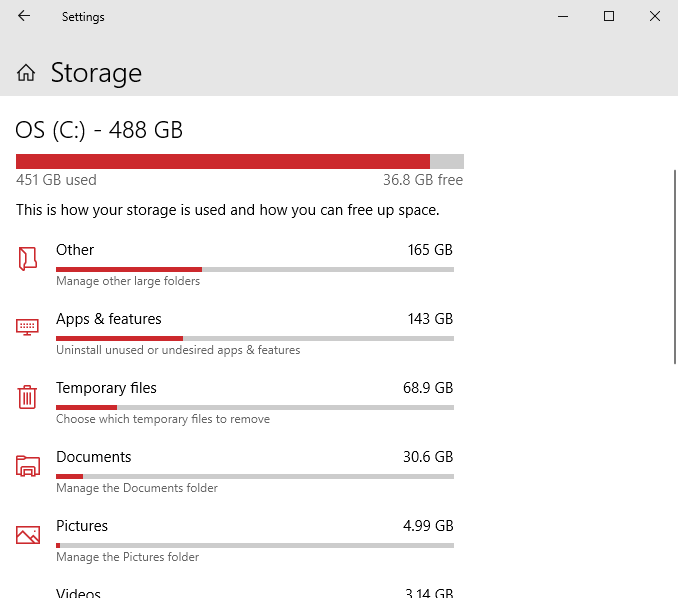Open Apps & features storage details
Screen dimensions: 678x598
(108, 319)
